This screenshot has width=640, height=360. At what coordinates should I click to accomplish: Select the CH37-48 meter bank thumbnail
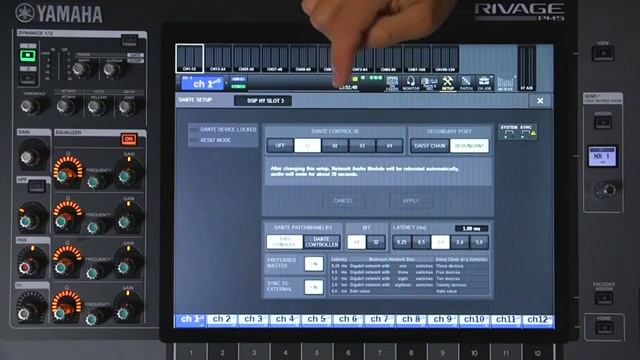275,58
